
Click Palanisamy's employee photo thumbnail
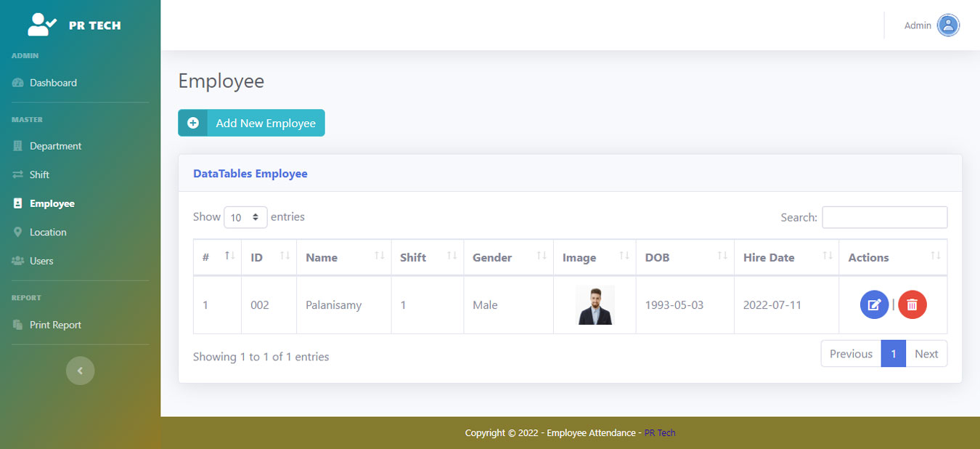tap(595, 305)
